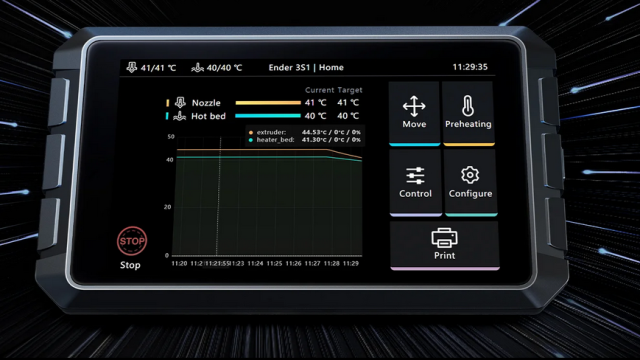Viewport: 640px width, 360px height.
Task: Select the Nozzle row icon in temperature list
Action: click(x=180, y=102)
